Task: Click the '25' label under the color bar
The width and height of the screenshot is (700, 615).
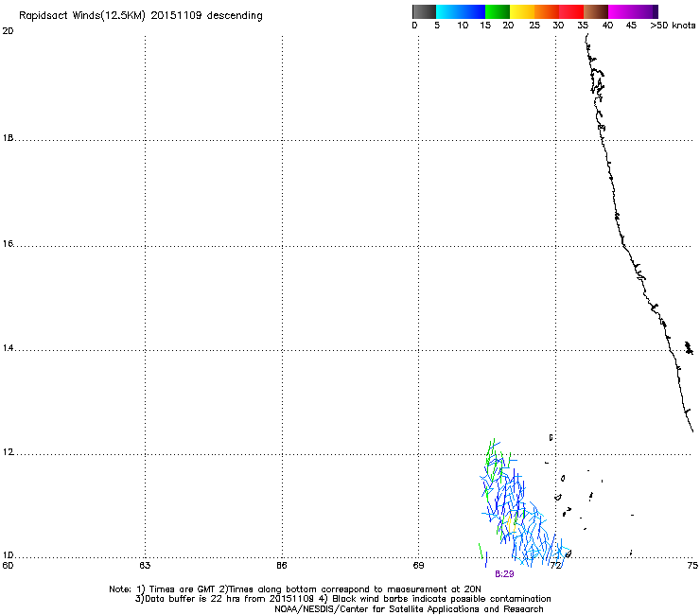Action: tap(534, 26)
